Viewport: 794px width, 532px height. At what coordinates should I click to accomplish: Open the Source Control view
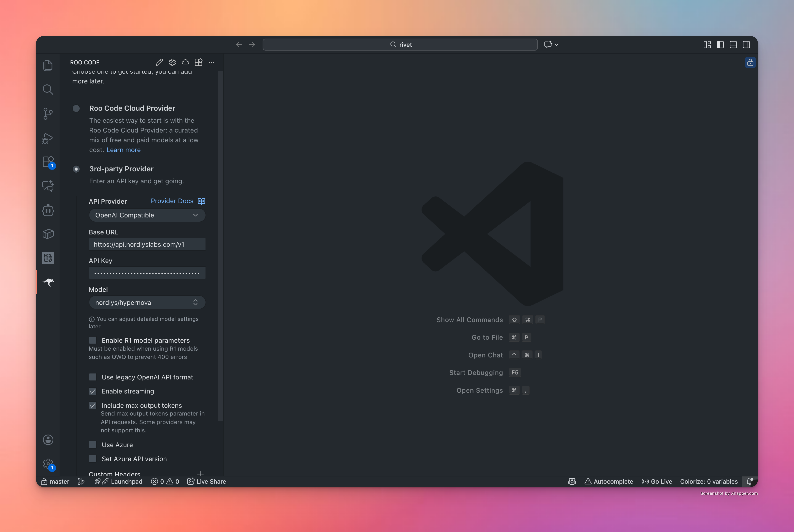(x=48, y=114)
